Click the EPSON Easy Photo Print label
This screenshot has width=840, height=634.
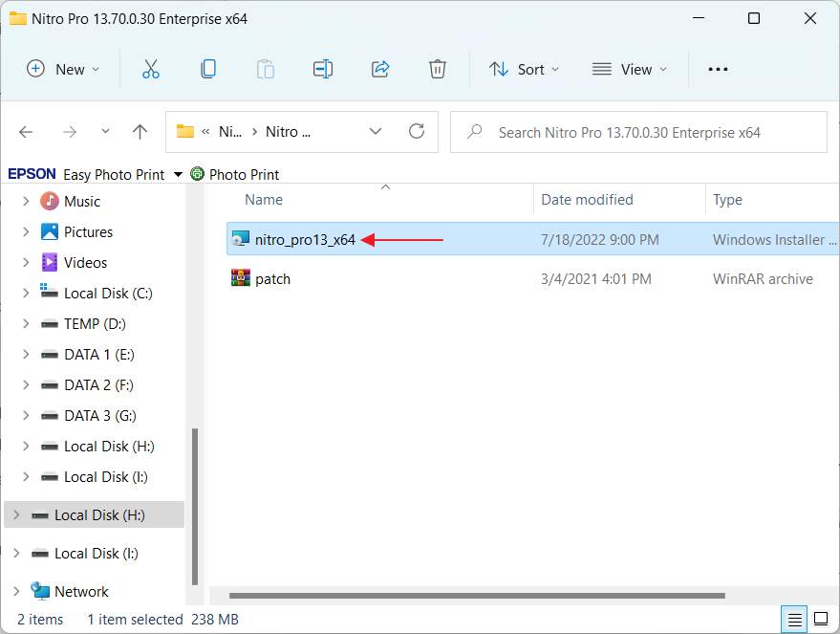pyautogui.click(x=86, y=174)
